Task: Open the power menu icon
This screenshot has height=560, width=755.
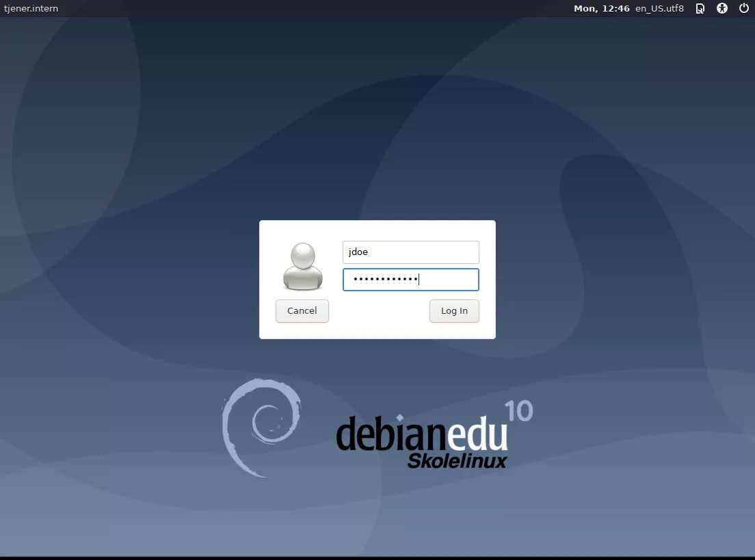Action: click(x=743, y=8)
